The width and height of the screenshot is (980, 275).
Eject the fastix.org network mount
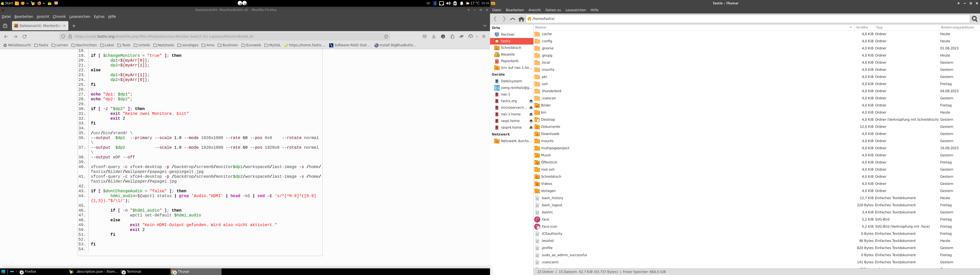(531, 101)
